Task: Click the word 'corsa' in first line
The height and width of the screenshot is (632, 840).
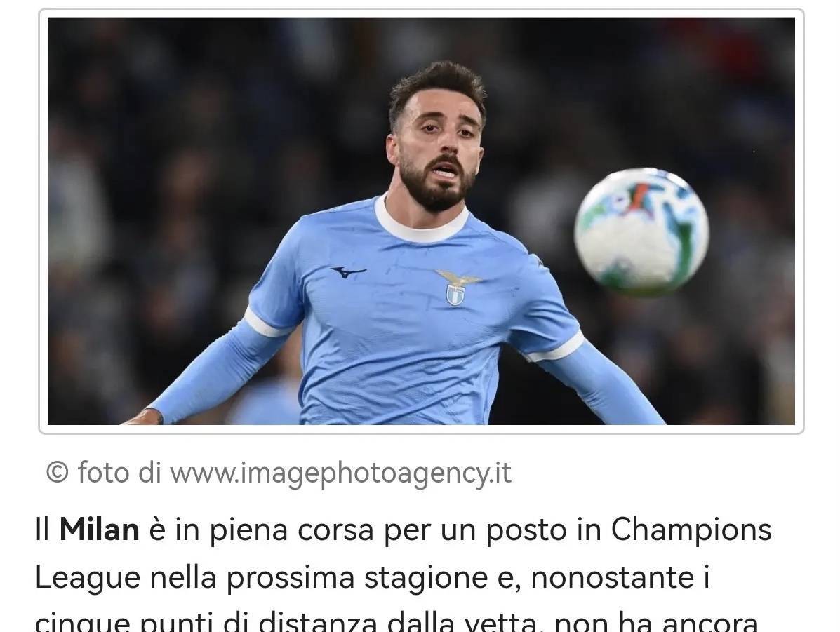Action: 335,531
